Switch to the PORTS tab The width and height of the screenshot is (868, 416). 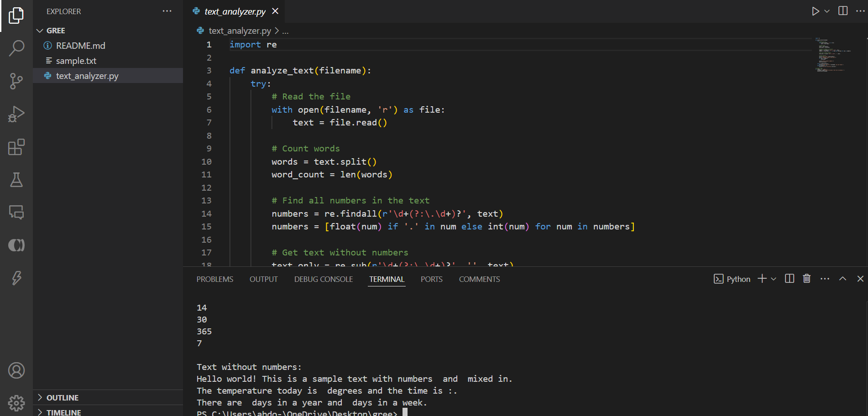[431, 279]
